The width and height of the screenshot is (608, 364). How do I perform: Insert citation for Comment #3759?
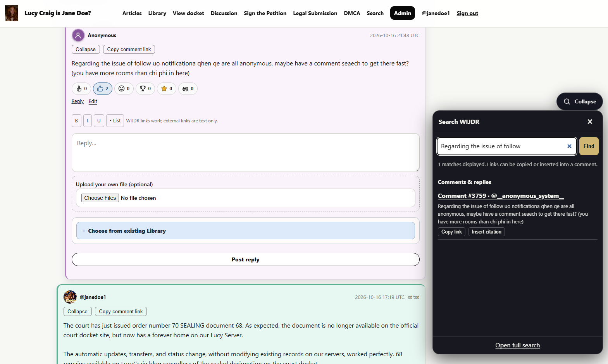tap(487, 232)
